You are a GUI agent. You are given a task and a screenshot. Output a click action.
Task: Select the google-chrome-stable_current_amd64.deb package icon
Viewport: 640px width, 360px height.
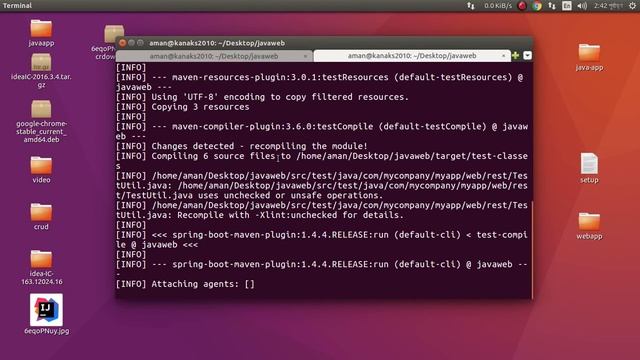(x=41, y=109)
